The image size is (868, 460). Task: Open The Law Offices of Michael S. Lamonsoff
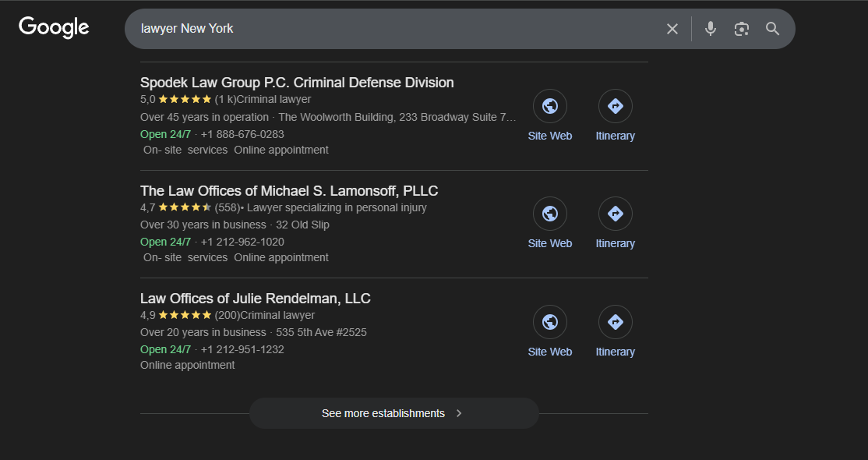(289, 191)
